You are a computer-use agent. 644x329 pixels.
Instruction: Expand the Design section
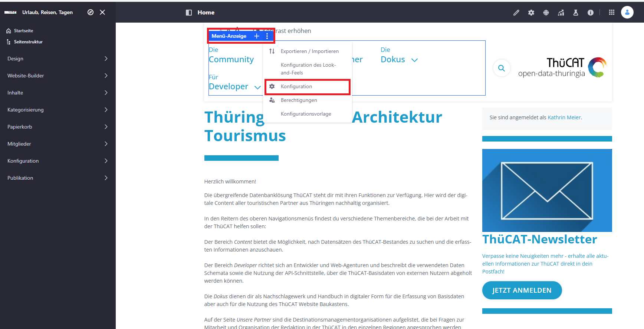[58, 59]
